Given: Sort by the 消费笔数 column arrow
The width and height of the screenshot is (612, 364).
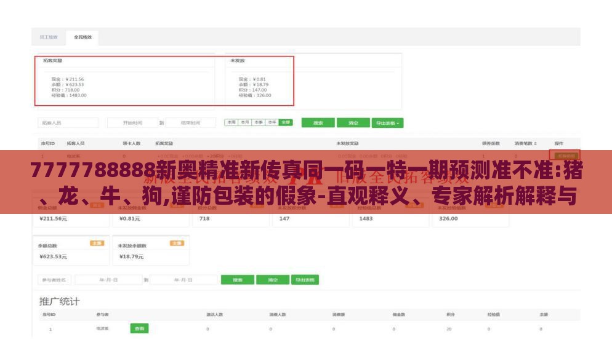Looking at the screenshot, I should coord(536,143).
